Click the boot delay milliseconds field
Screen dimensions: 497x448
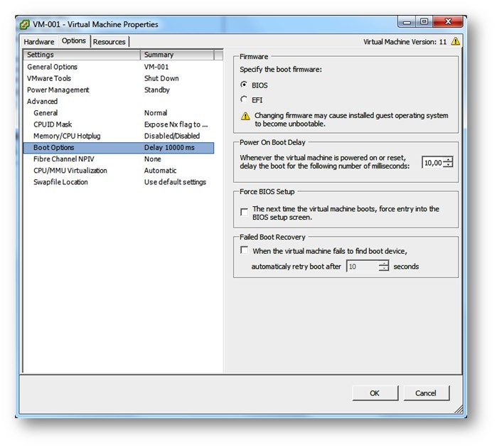(432, 163)
